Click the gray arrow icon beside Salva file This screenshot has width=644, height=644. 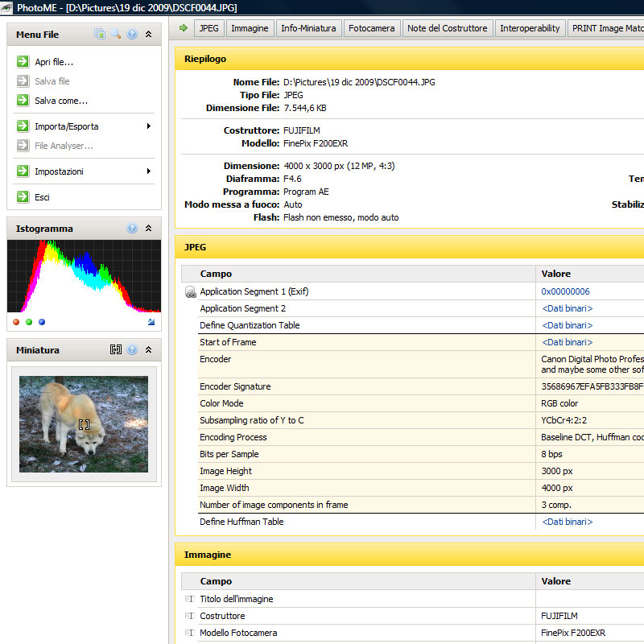pyautogui.click(x=23, y=81)
